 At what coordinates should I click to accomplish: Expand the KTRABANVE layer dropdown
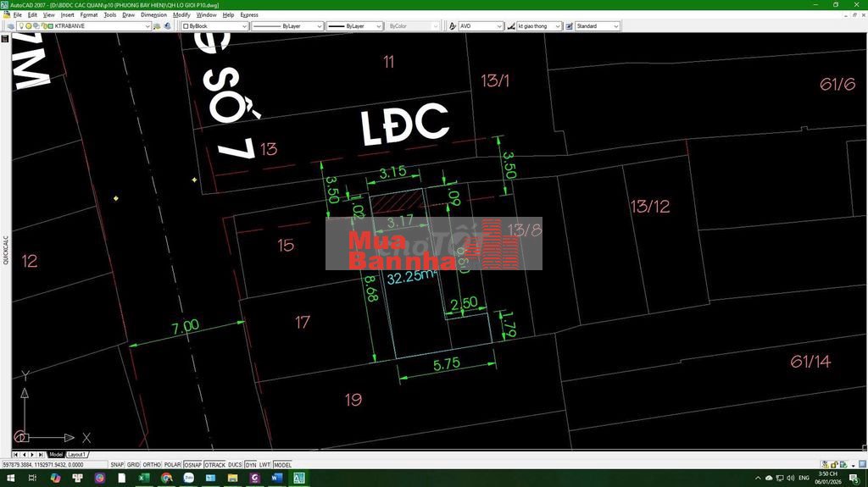click(147, 26)
